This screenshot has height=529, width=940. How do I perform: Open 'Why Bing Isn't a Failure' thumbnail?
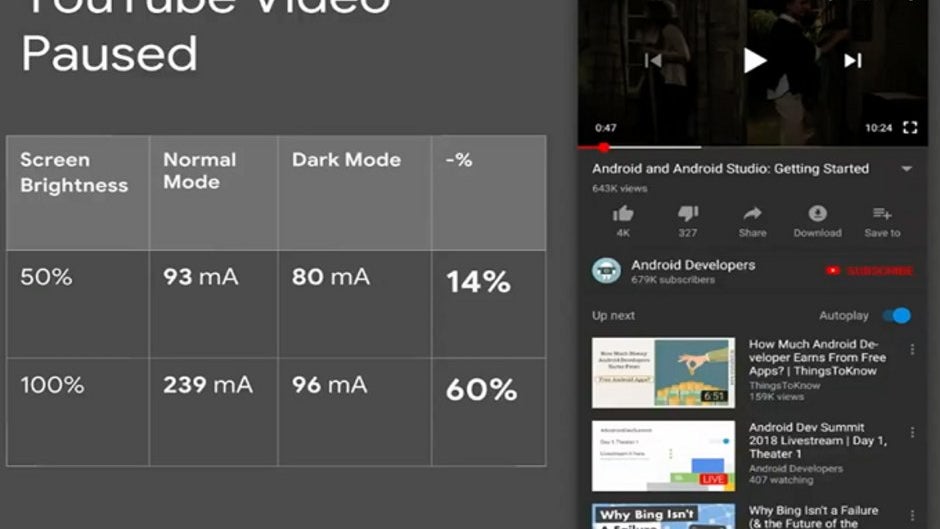point(663,516)
